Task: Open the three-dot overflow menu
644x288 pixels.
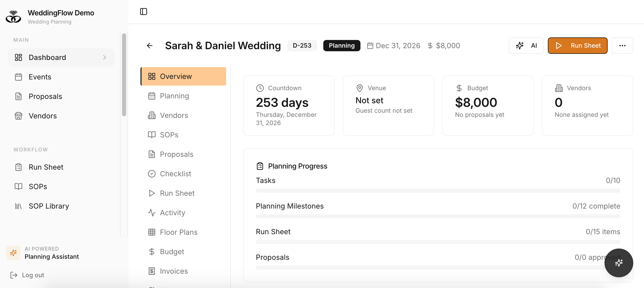Action: click(x=622, y=45)
